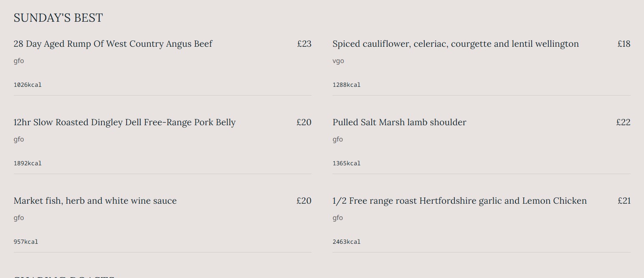Click the 2463kcal calorie label
Viewport: 644px width, 278px height.
346,242
